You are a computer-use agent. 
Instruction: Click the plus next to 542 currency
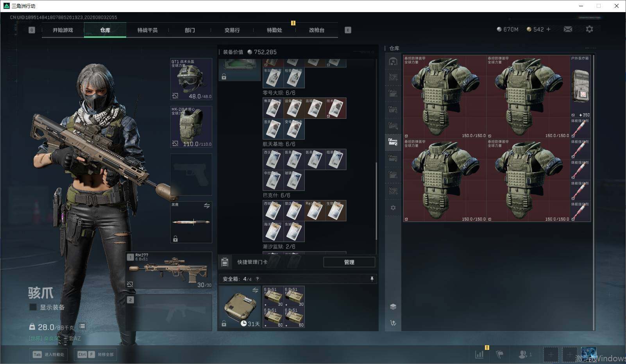(548, 29)
